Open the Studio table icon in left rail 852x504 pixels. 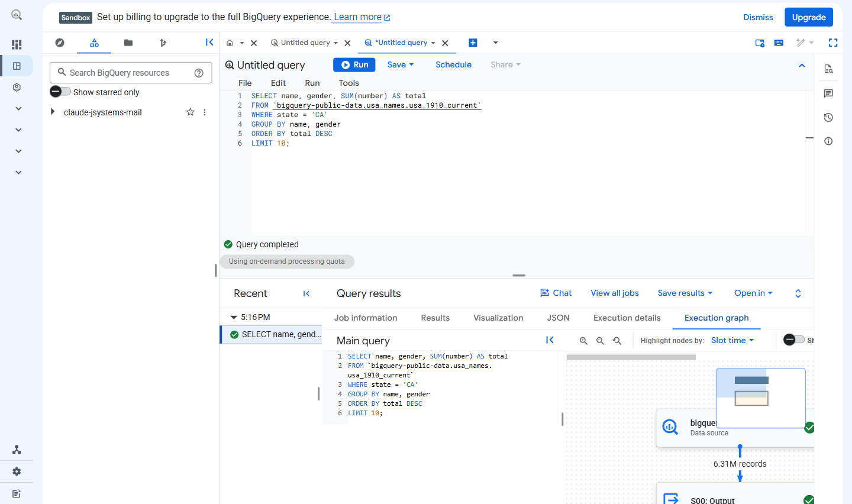pos(17,66)
